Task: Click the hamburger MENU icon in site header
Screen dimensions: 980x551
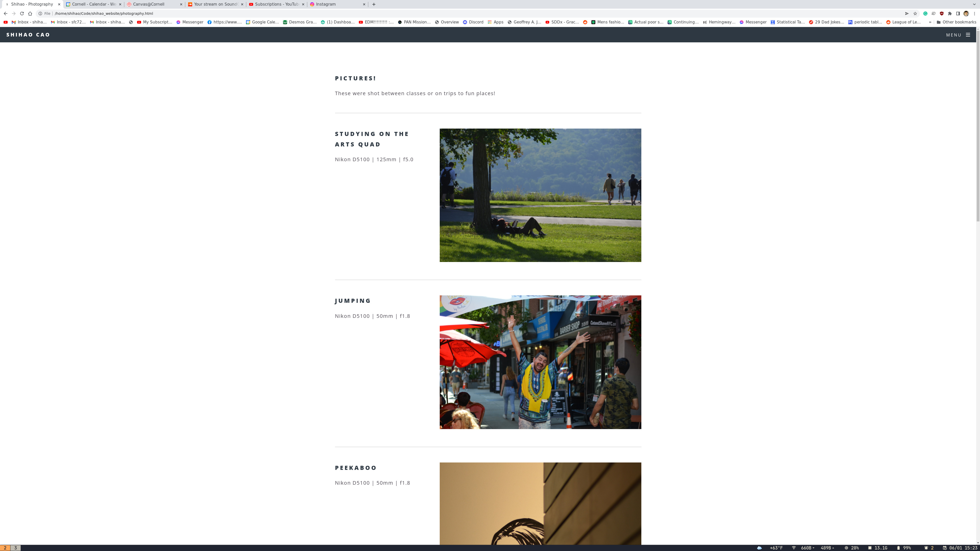Action: point(968,35)
